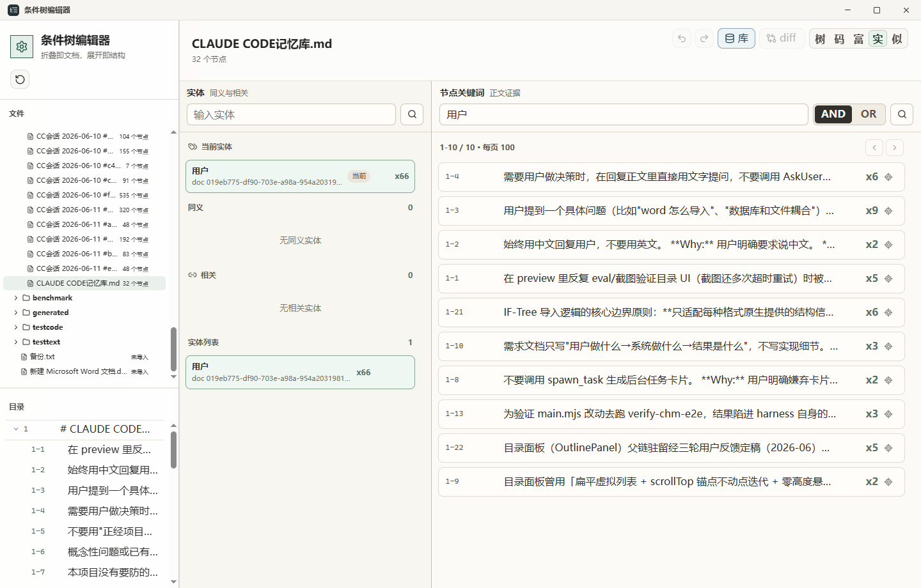This screenshot has height=588, width=921.
Task: Switch to the 似 view tab
Action: pyautogui.click(x=897, y=39)
